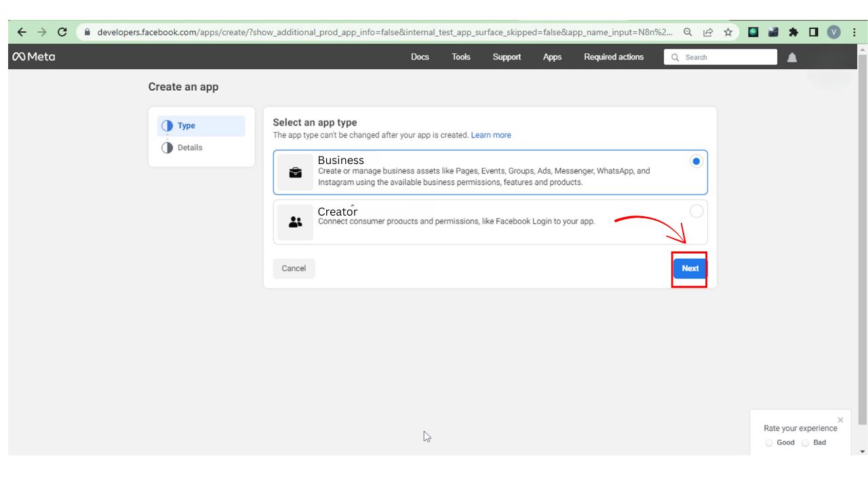
Task: Click the Meta logo in header
Action: coord(33,57)
